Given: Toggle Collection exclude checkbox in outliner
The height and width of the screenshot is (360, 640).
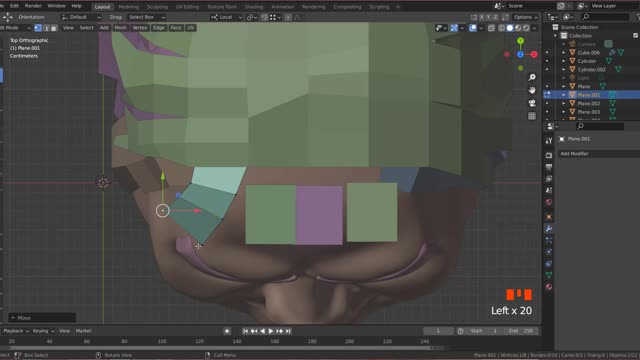Looking at the screenshot, I should (636, 36).
